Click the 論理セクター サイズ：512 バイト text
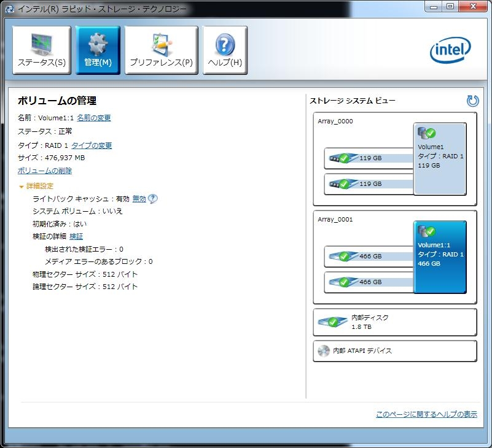This screenshot has width=492, height=448. point(85,287)
